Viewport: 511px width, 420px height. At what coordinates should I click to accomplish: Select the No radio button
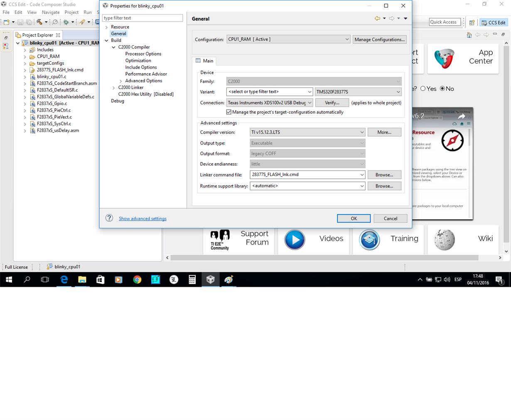[x=442, y=88]
